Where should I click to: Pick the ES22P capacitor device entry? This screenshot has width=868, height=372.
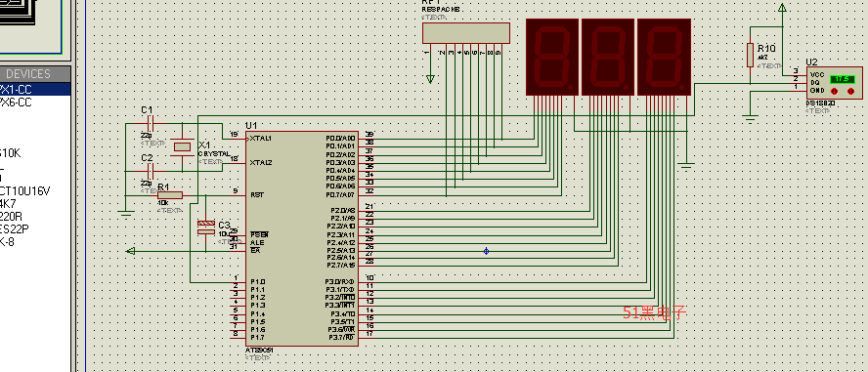(15, 228)
